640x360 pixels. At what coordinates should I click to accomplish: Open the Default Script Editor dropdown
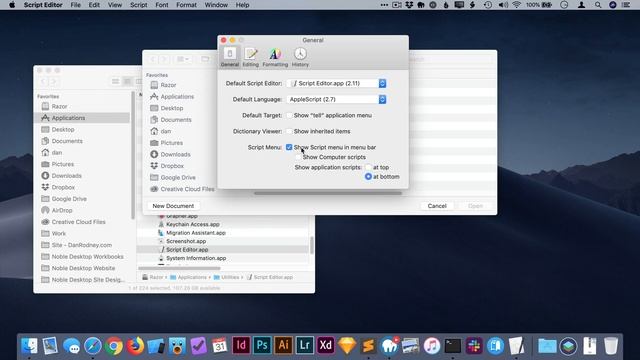click(336, 83)
